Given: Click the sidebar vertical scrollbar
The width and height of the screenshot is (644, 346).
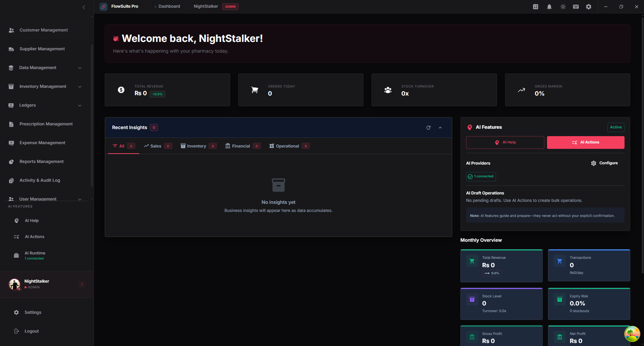Looking at the screenshot, I should (92, 114).
